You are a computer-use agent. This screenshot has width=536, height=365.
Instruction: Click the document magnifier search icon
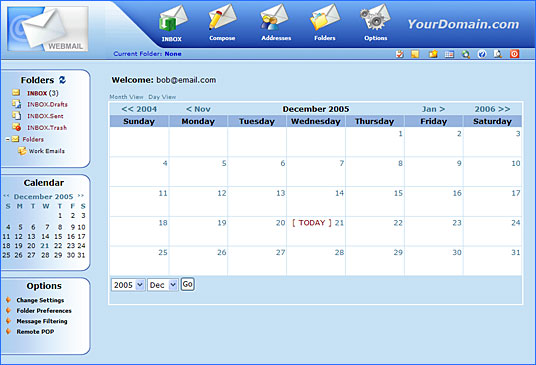pos(498,54)
